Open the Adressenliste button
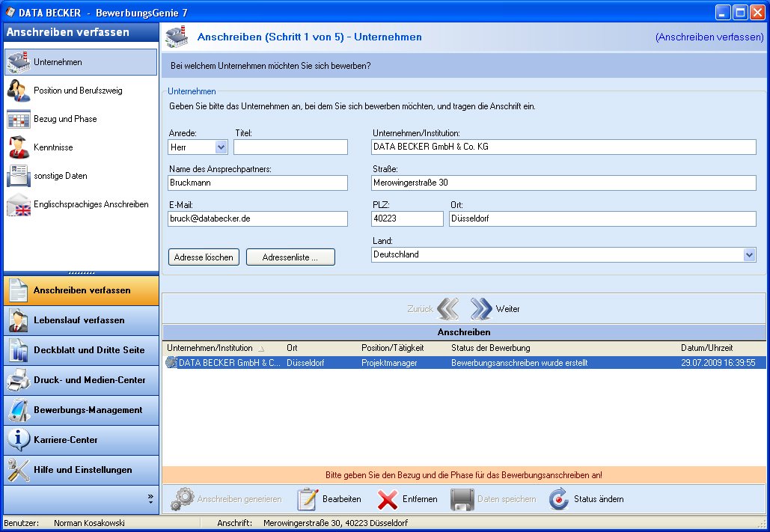 coord(290,257)
